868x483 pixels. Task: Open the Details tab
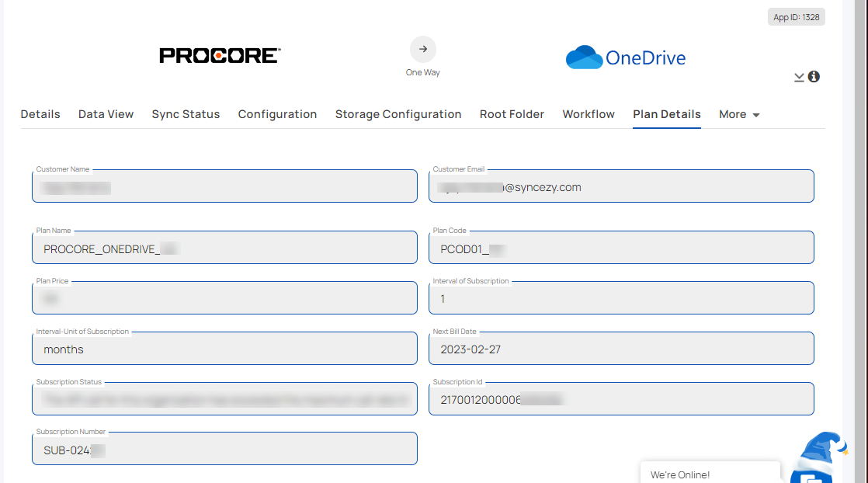[x=40, y=114]
